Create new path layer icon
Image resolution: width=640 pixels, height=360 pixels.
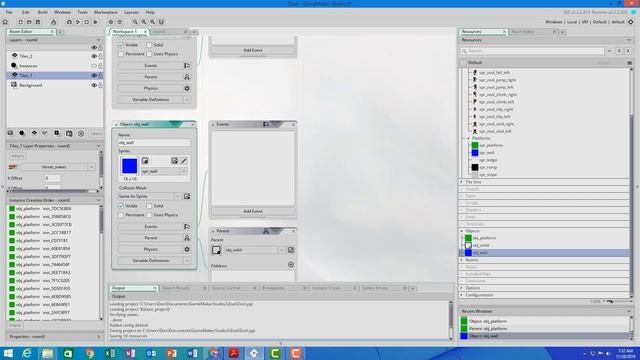click(x=45, y=133)
